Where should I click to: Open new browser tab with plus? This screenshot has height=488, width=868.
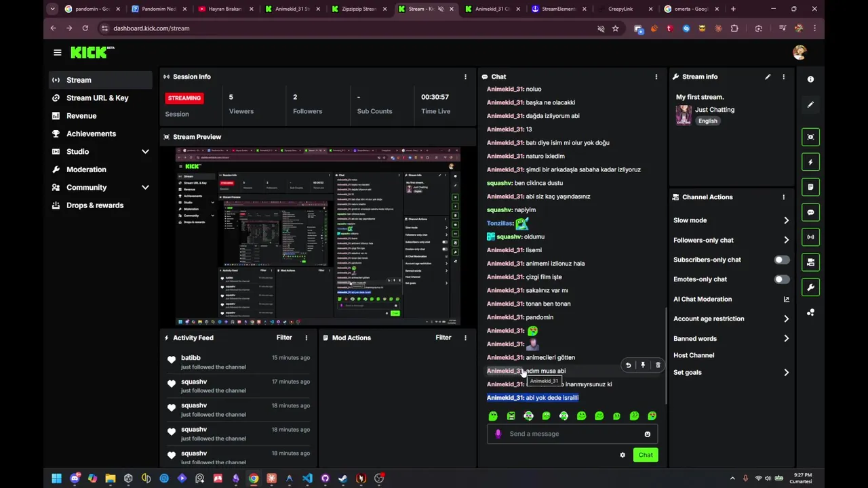click(733, 9)
